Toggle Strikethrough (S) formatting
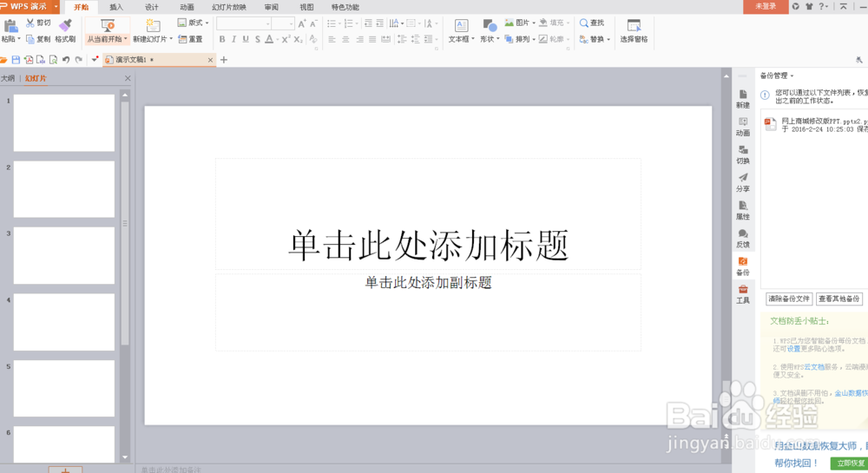 pyautogui.click(x=258, y=39)
